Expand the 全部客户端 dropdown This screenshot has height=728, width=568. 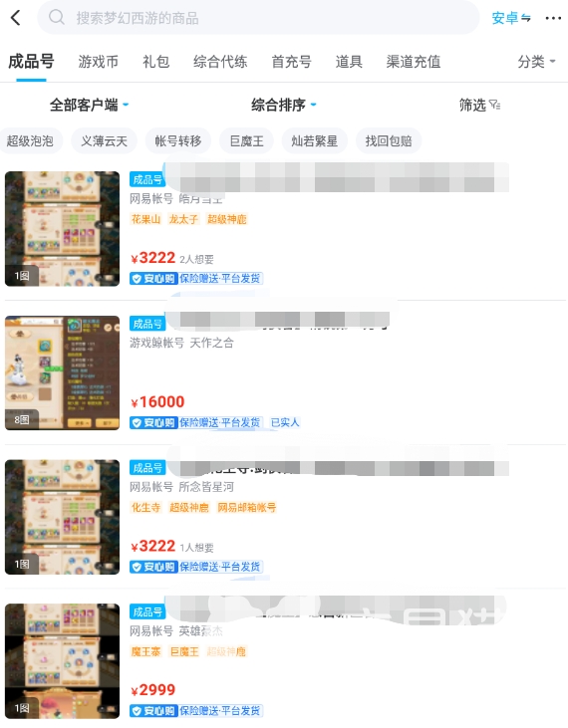point(89,105)
